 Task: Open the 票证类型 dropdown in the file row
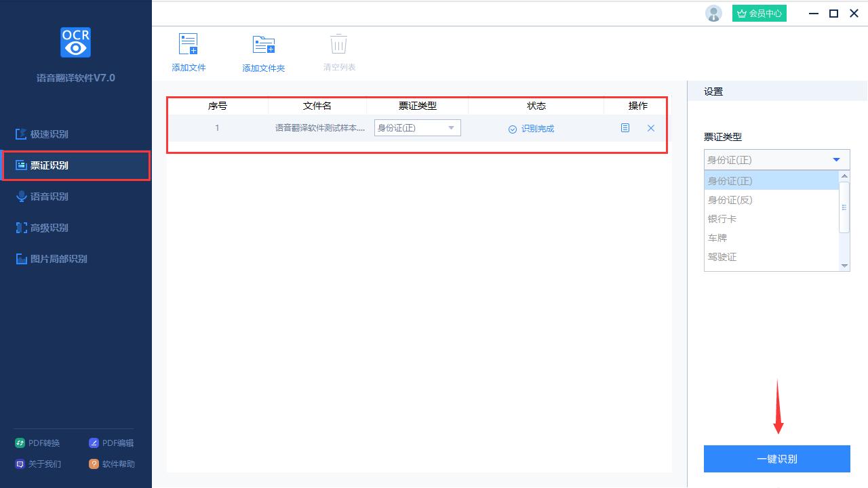coord(417,127)
